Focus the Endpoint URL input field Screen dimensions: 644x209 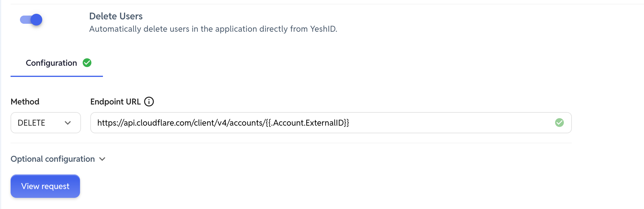click(331, 123)
